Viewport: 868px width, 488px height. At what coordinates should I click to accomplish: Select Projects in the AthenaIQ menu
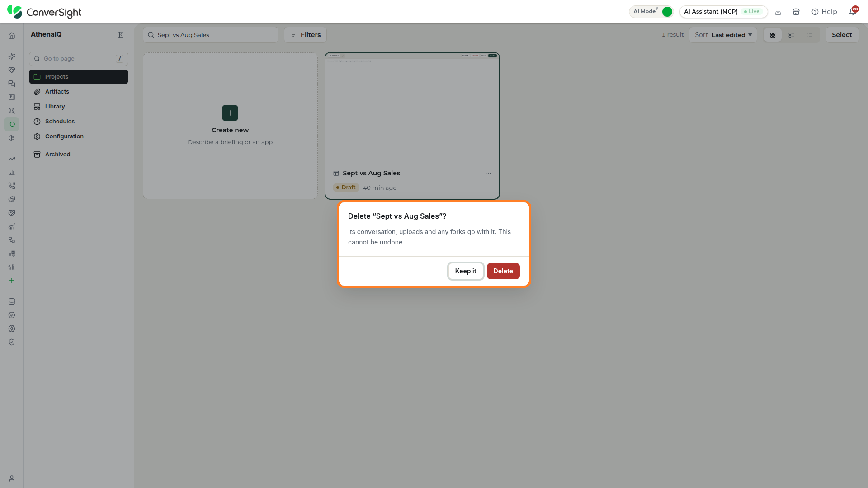click(79, 77)
